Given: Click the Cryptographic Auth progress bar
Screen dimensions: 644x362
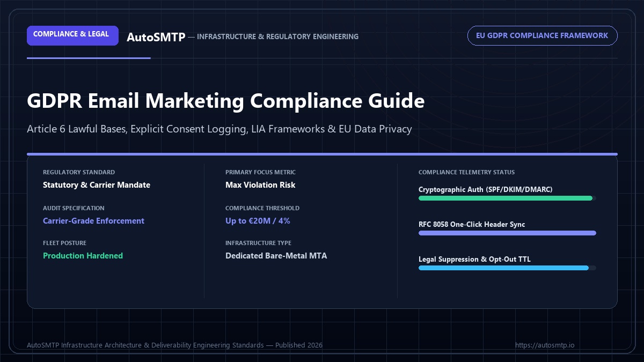Looking at the screenshot, I should tap(507, 198).
